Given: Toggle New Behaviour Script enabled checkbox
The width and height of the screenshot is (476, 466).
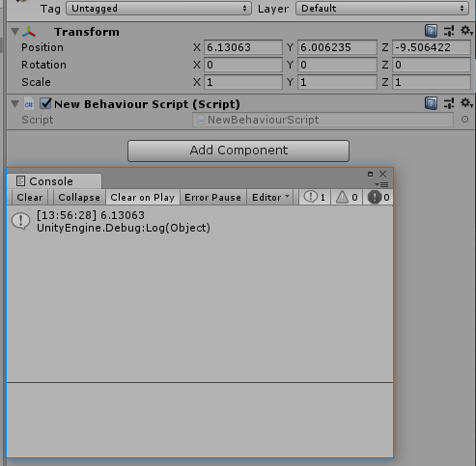Looking at the screenshot, I should coord(45,103).
